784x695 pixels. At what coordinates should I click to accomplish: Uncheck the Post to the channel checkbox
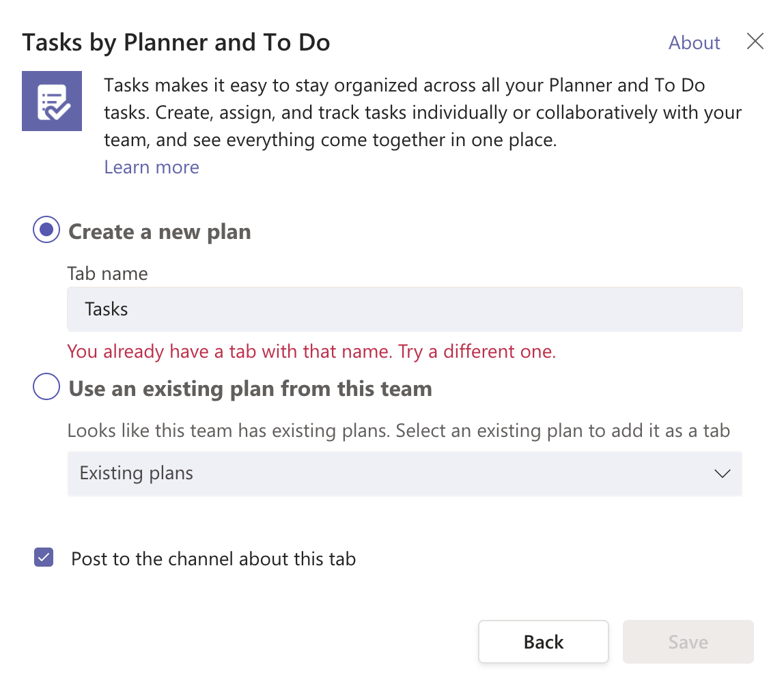point(44,558)
